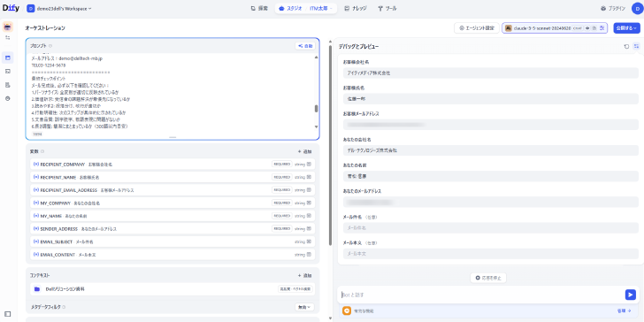Select the MY_NAME variable row
Viewport: 644px width, 322px height.
coord(172,216)
